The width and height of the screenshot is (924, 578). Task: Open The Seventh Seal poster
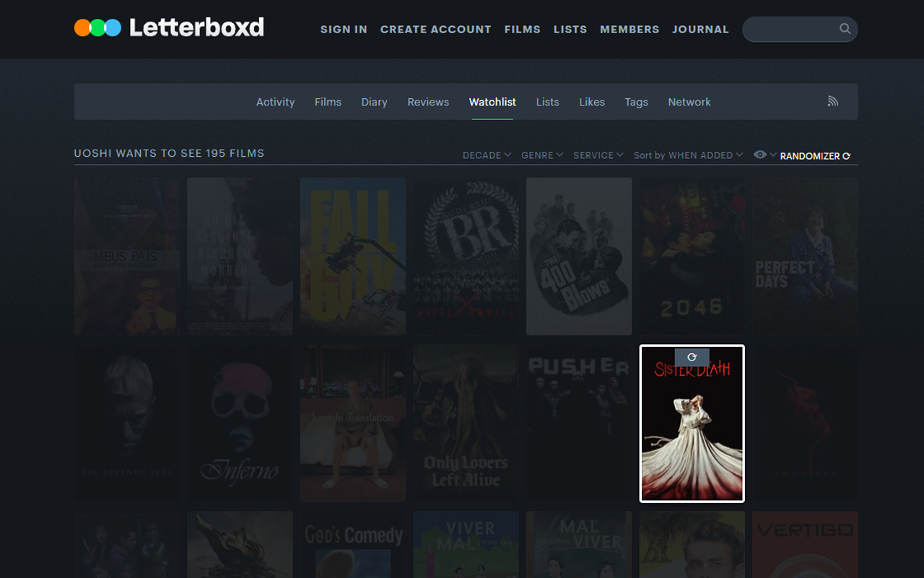pos(127,423)
